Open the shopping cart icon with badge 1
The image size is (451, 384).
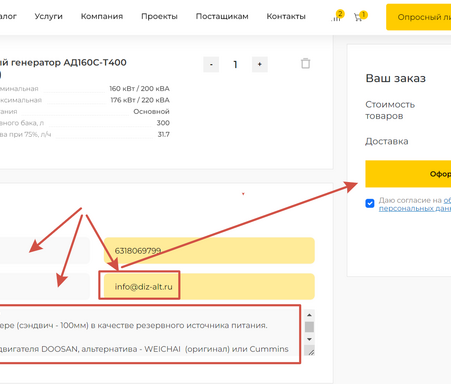pyautogui.click(x=360, y=16)
